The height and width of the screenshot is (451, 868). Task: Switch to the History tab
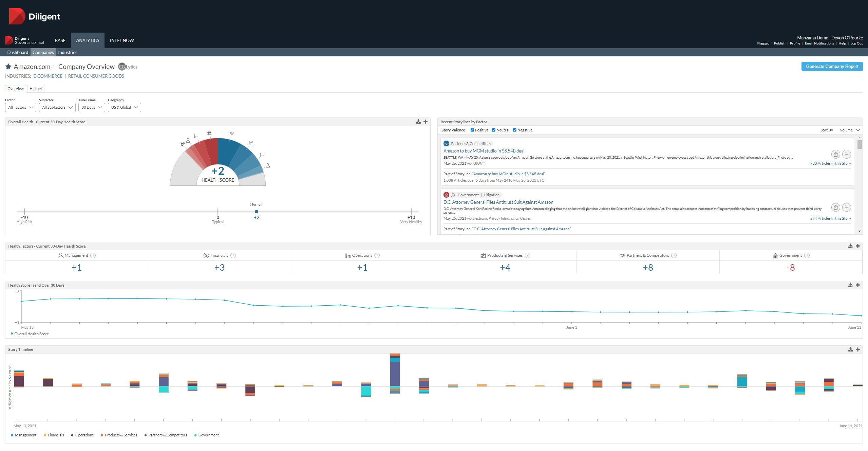point(36,89)
